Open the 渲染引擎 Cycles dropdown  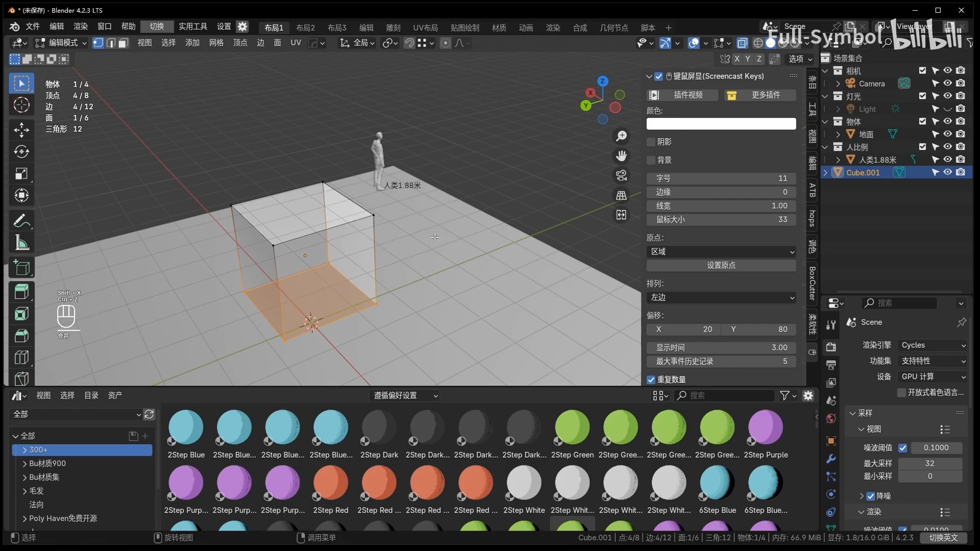[x=933, y=345]
